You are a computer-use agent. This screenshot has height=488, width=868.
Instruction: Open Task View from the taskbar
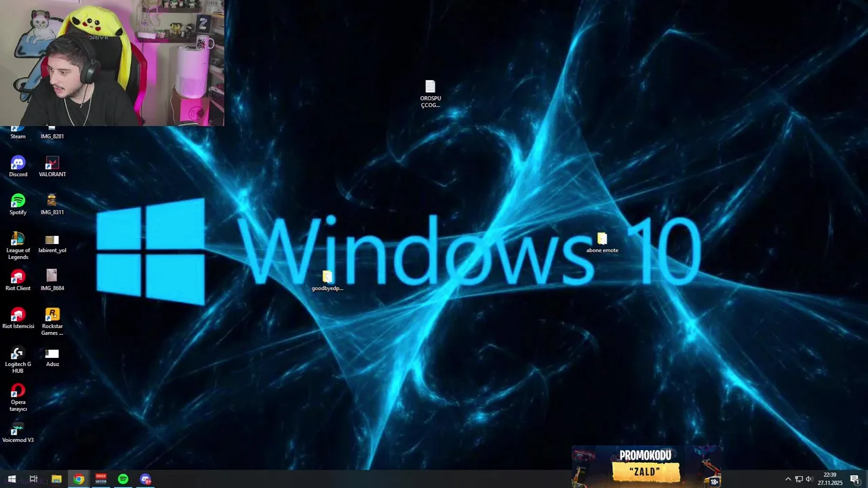(33, 479)
